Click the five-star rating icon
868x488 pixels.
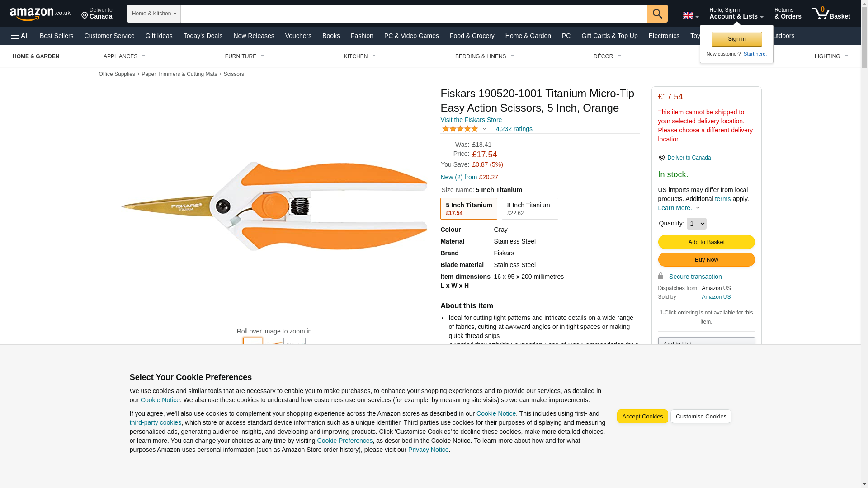coord(460,129)
